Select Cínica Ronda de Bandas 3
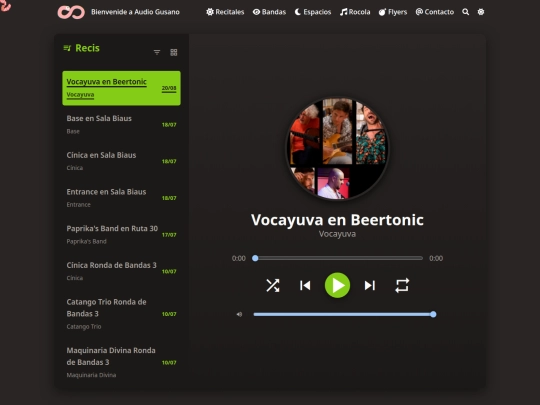Viewport: 540px width, 405px height. tap(121, 271)
